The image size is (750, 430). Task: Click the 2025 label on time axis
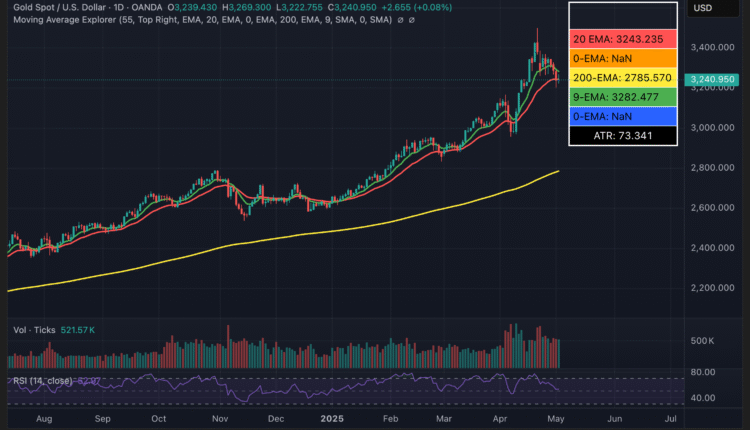click(330, 420)
